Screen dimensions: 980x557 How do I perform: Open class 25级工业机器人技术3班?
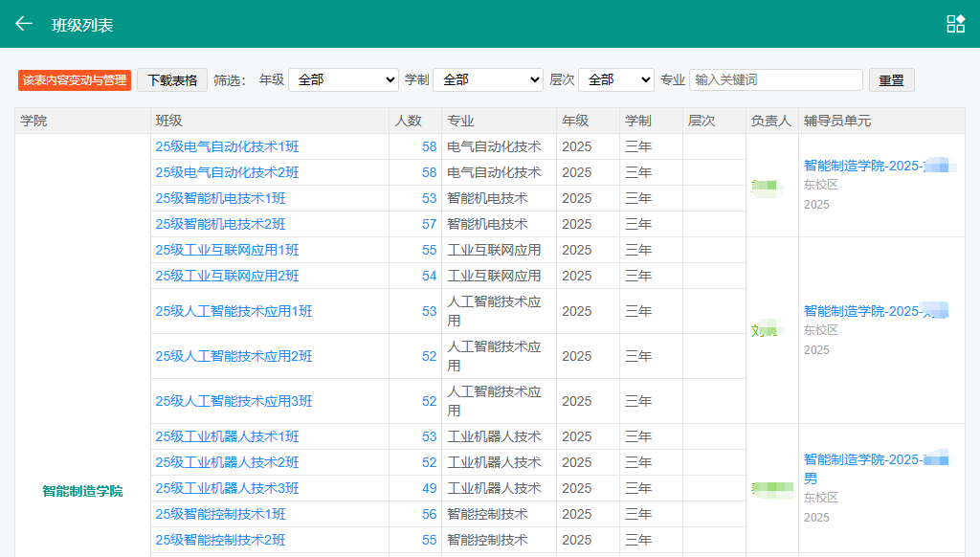(x=227, y=488)
